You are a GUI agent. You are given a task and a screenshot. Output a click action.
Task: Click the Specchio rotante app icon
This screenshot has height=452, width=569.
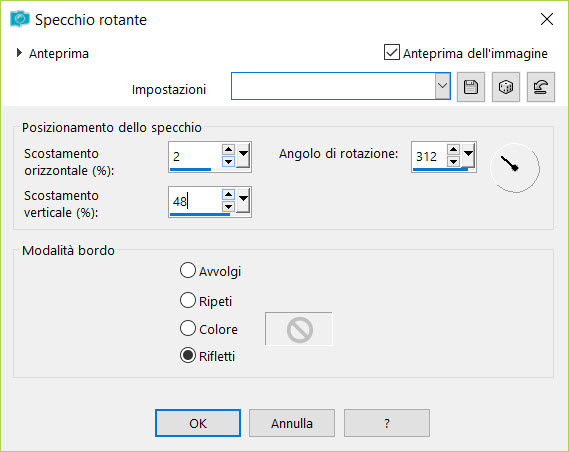tap(20, 19)
